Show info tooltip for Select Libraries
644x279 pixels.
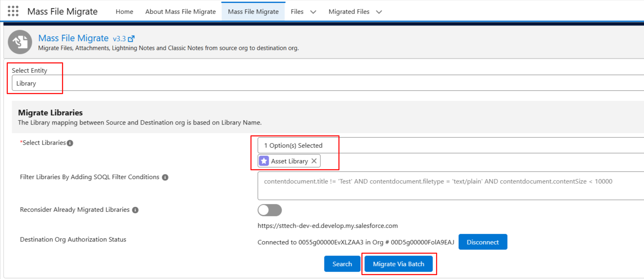(x=70, y=143)
